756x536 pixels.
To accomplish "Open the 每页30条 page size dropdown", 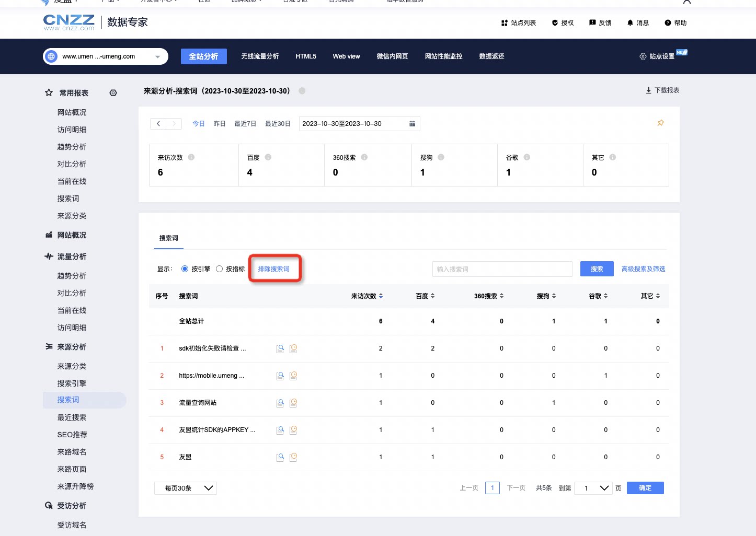I will 186,488.
